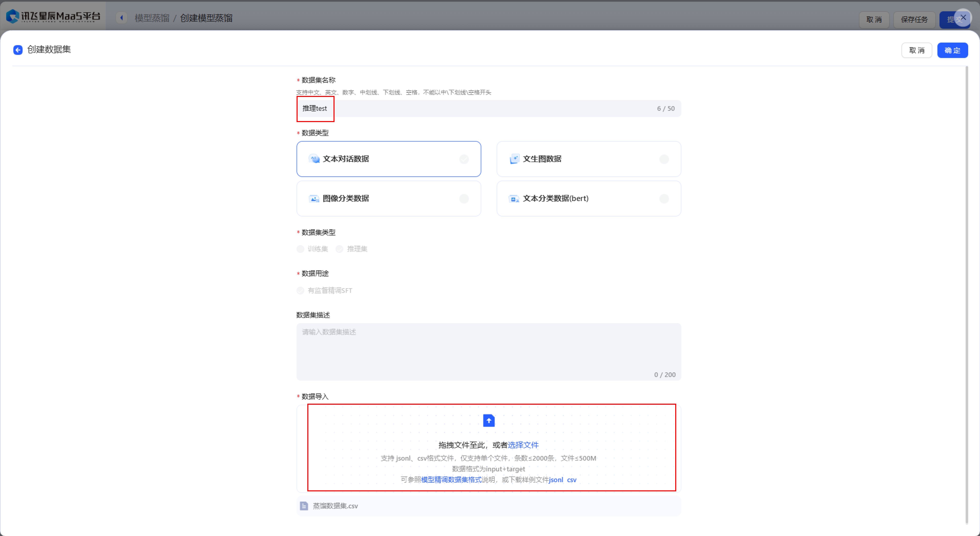Select the 文本对话数据 radio circle
This screenshot has height=536, width=980.
(464, 159)
